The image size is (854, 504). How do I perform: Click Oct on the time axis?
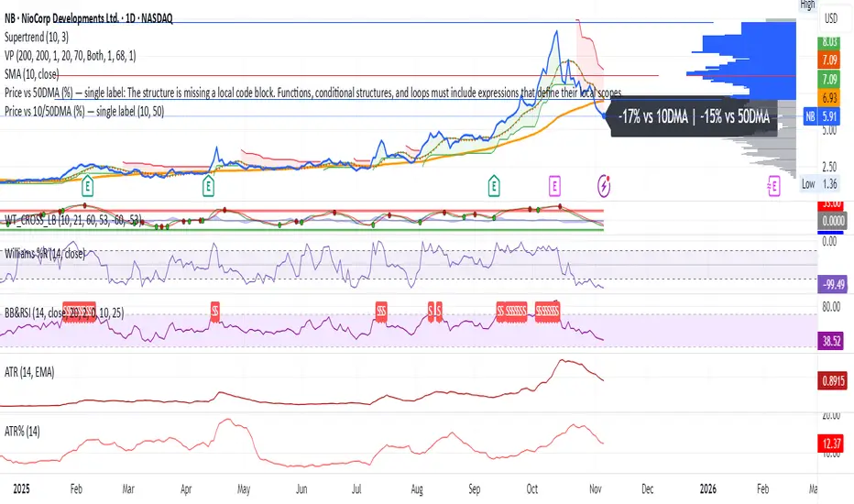pos(532,488)
